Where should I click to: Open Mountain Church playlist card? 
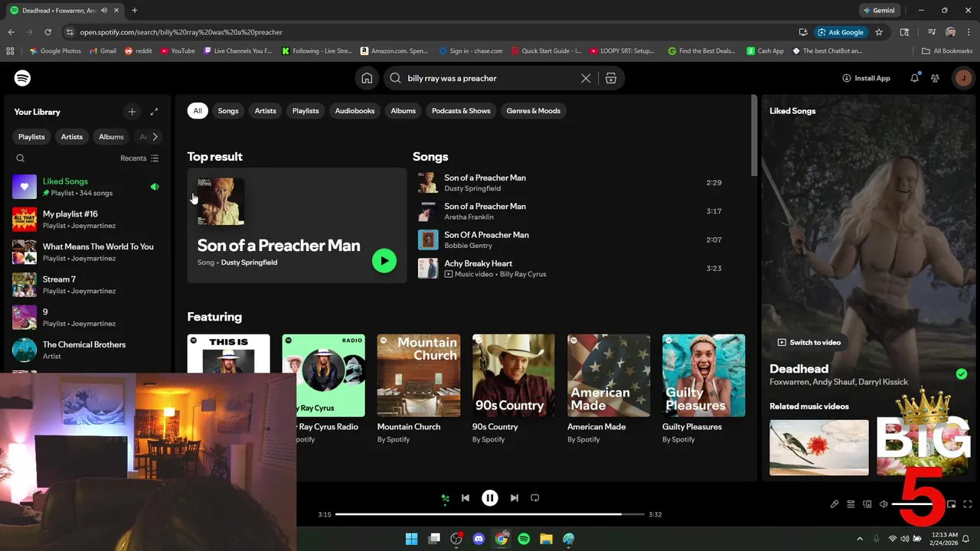pos(419,390)
